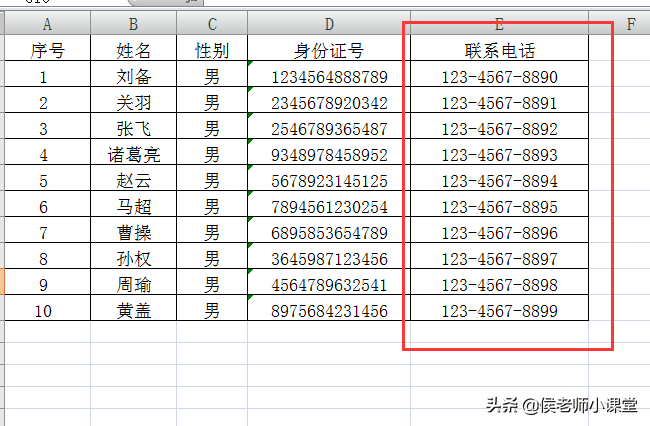650x426 pixels.
Task: Select phone cell 123-4567-8891
Action: (x=500, y=100)
